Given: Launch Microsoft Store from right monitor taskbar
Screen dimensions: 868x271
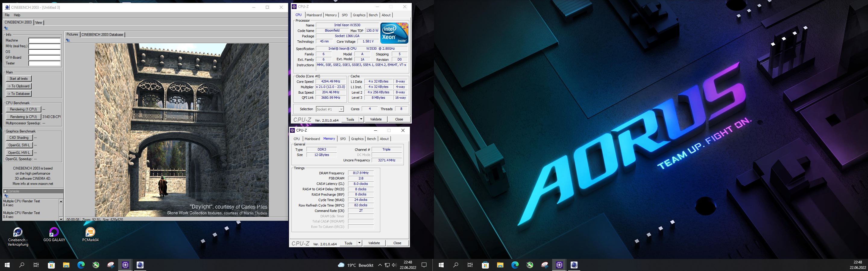Looking at the screenshot, I should 485,265.
